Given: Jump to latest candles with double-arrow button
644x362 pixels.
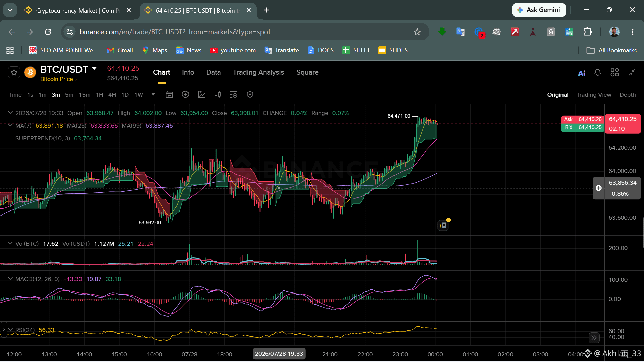Looking at the screenshot, I should [594, 338].
